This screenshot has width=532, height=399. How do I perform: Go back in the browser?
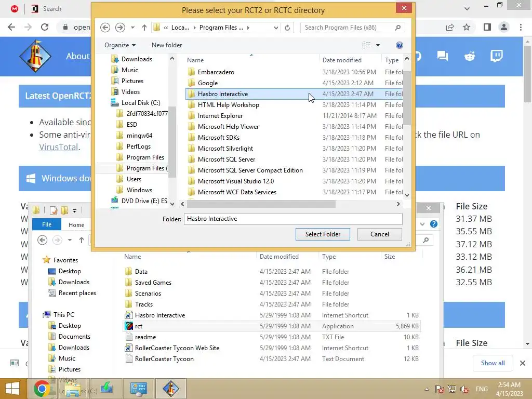coord(11,27)
